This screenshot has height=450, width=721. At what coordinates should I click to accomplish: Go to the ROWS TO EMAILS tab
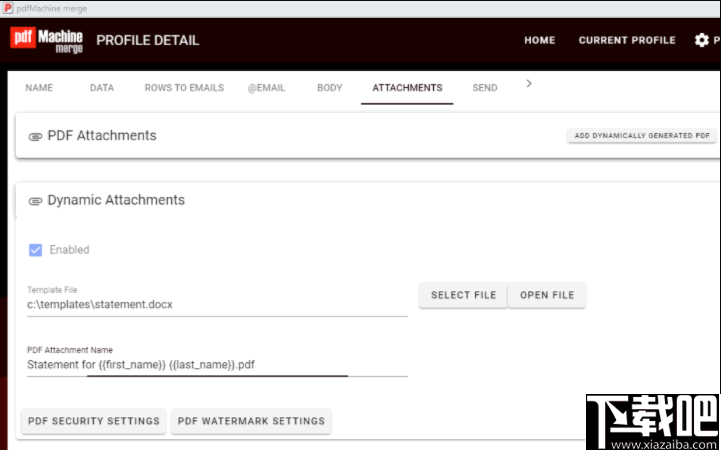pyautogui.click(x=184, y=88)
